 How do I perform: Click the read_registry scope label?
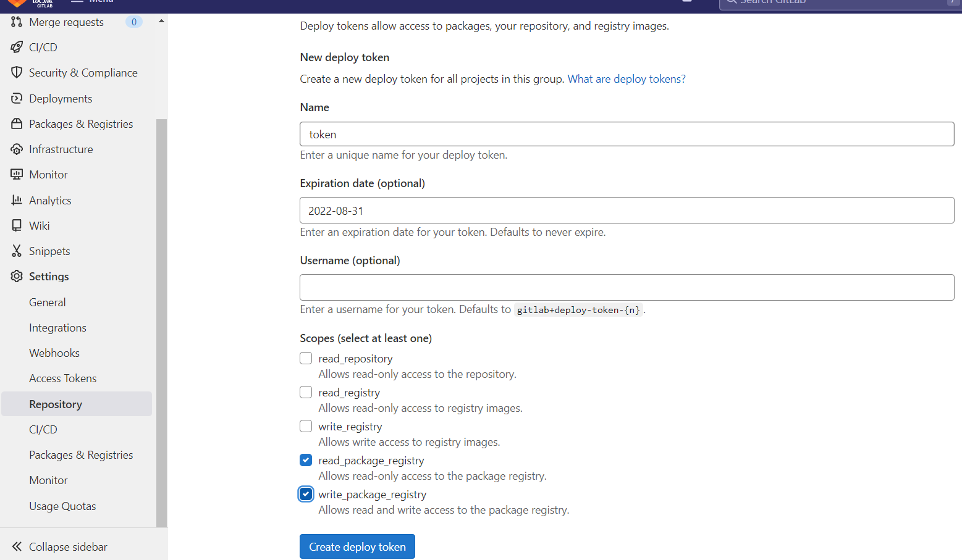coord(349,393)
